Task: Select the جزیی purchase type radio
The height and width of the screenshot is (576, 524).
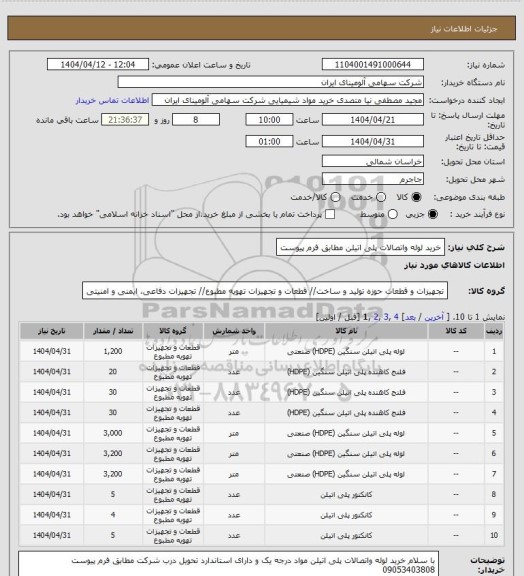Action: pyautogui.click(x=433, y=214)
